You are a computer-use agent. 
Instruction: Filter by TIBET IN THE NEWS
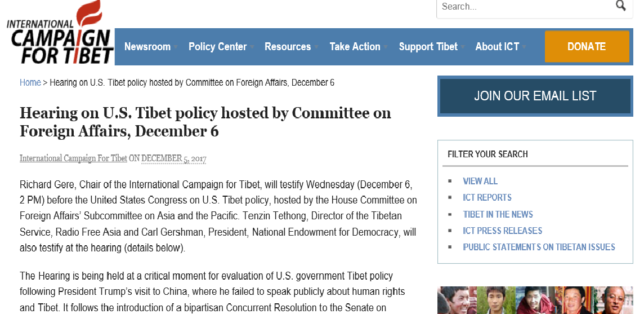pyautogui.click(x=498, y=214)
